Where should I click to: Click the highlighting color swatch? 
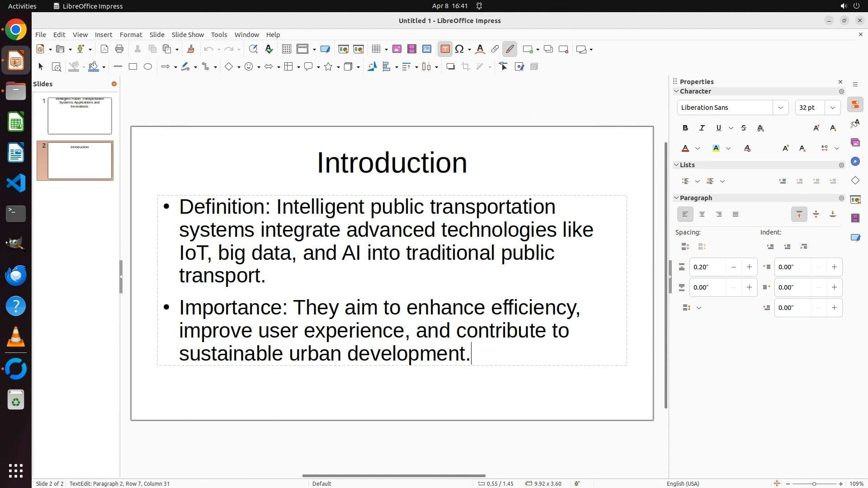click(x=716, y=149)
